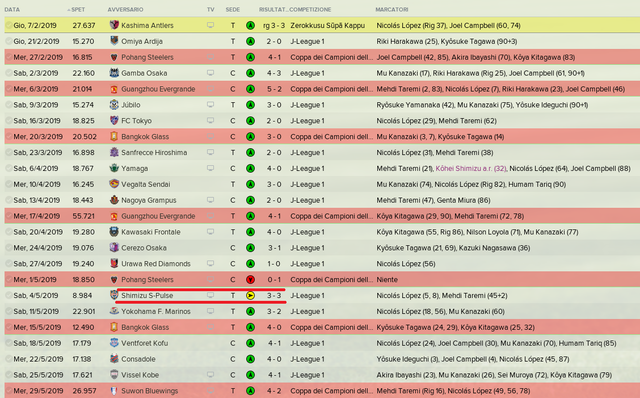Click the FC Tokyo club crest
Screen dimensions: 640x398
coord(114,121)
